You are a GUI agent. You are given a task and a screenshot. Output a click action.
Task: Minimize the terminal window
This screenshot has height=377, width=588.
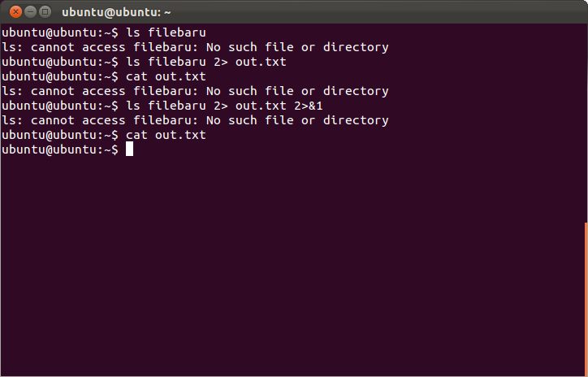coord(30,12)
